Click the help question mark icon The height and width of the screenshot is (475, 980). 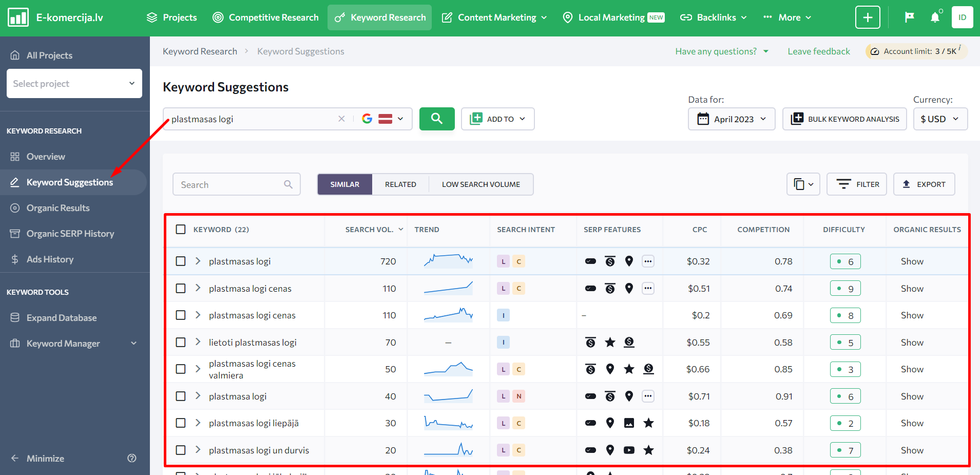[132, 458]
